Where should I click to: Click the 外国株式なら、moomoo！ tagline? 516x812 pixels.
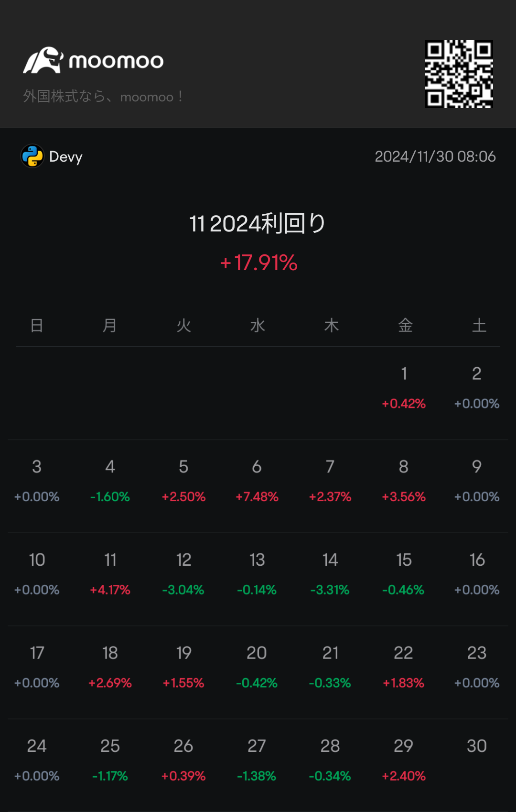point(103,97)
